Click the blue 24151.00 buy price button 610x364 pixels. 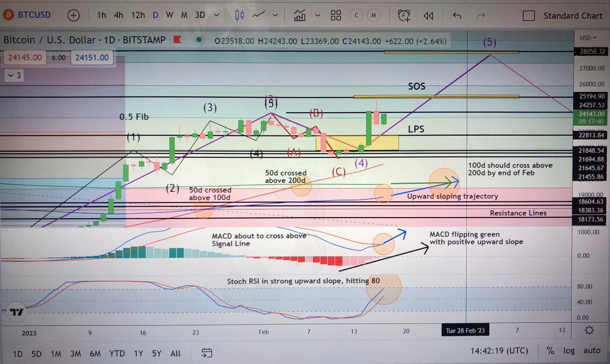(93, 57)
